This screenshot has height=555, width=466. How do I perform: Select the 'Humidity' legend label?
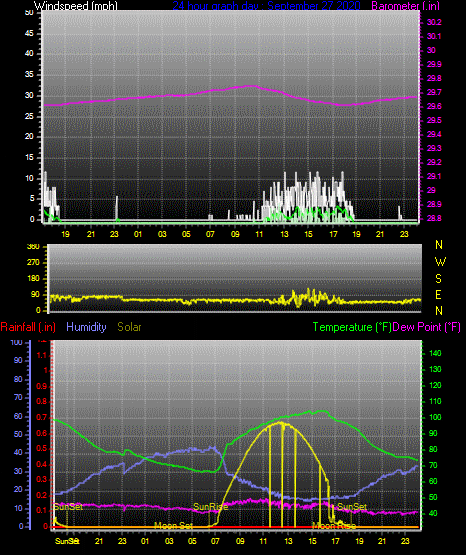coord(86,327)
